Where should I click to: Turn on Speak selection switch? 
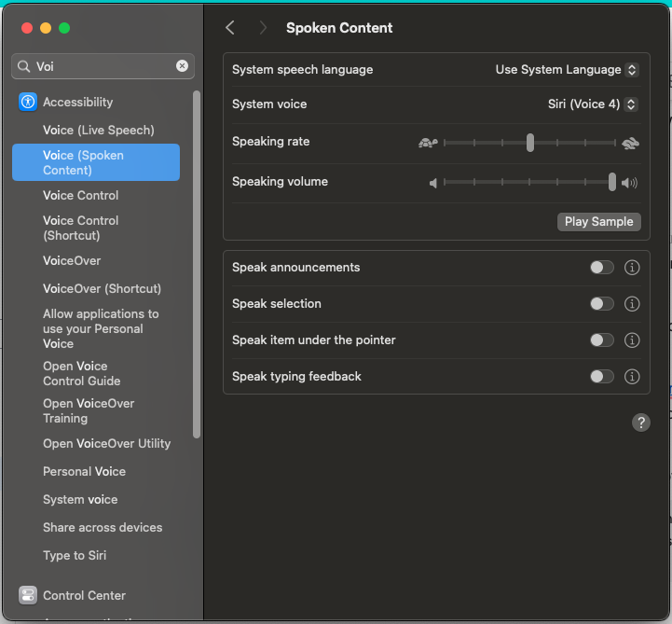coord(602,304)
